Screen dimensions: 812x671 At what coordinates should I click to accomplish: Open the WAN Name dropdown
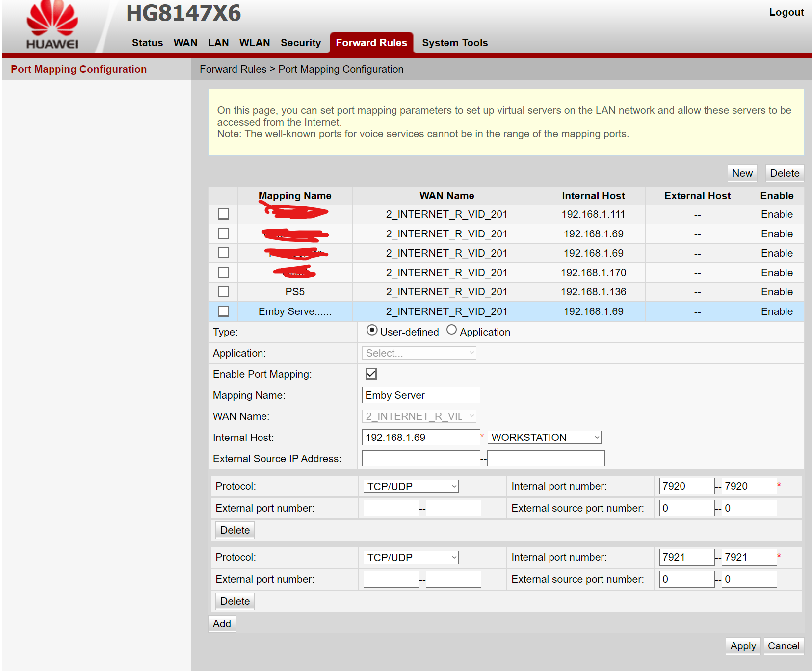tap(419, 416)
